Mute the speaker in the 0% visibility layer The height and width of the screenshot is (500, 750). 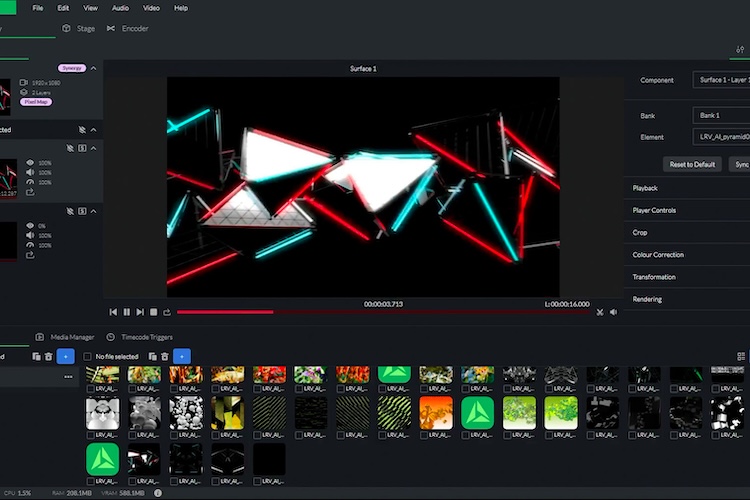[x=30, y=235]
